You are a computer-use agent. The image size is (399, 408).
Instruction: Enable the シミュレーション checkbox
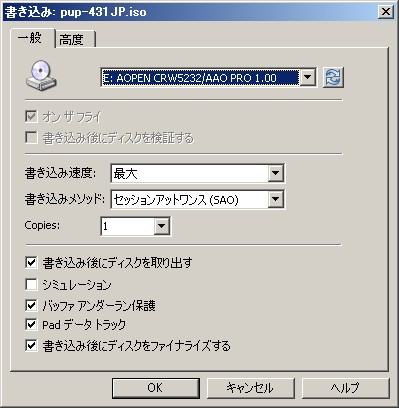coord(31,285)
